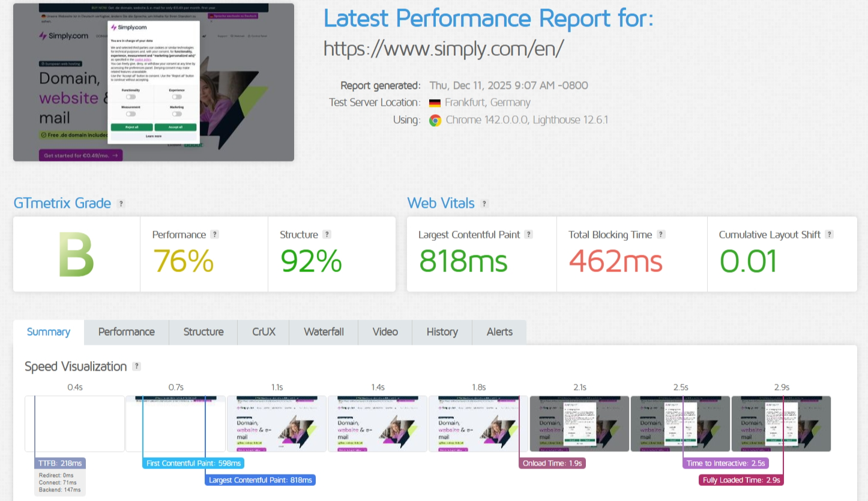Viewport: 868px width, 501px height.
Task: Click the 818ms LCP value
Action: (x=463, y=261)
